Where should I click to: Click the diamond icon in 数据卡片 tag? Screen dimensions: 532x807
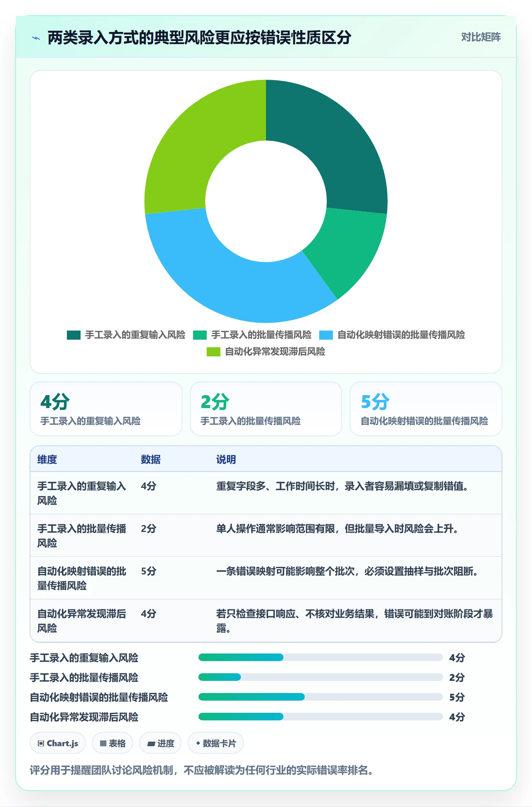tap(198, 743)
